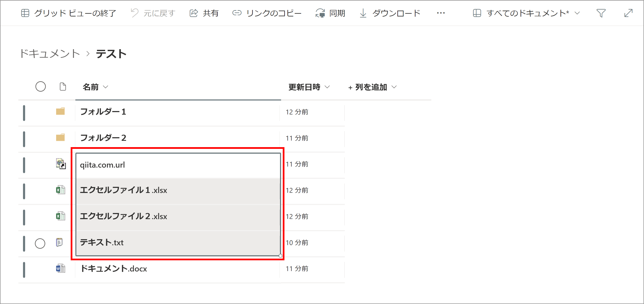Open the すべてのドキュメント view dropdown
The width and height of the screenshot is (644, 304).
527,13
